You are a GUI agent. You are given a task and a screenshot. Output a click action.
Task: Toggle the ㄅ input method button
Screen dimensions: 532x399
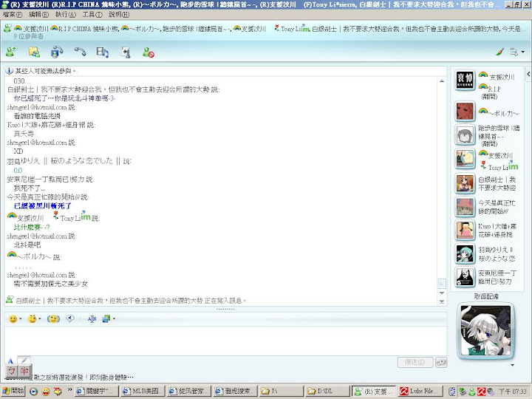click(x=12, y=371)
